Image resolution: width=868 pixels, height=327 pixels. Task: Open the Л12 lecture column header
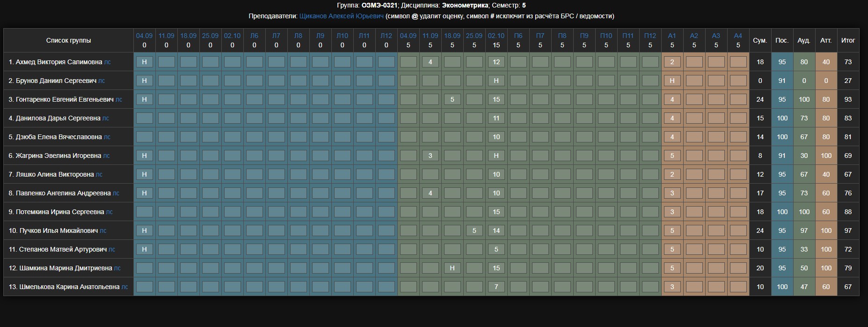tap(386, 36)
